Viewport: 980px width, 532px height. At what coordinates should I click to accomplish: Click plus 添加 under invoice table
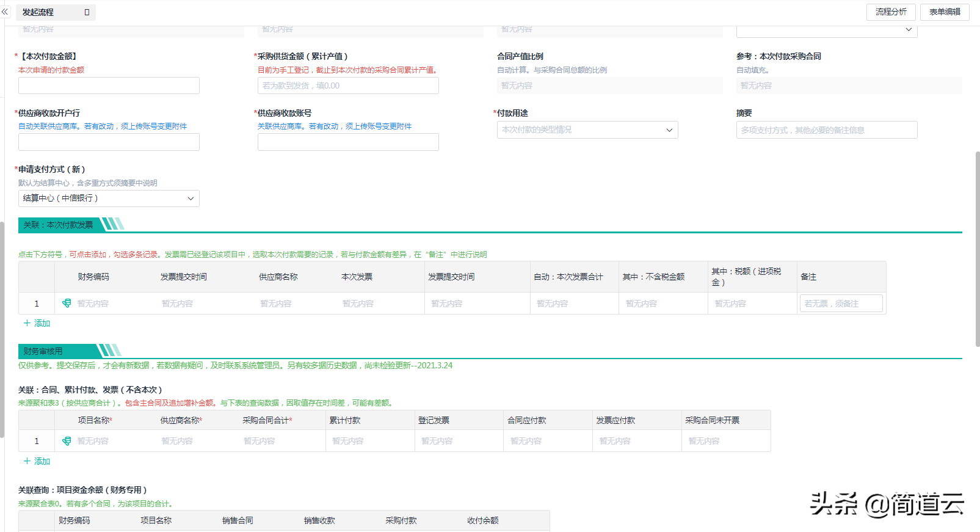(37, 323)
